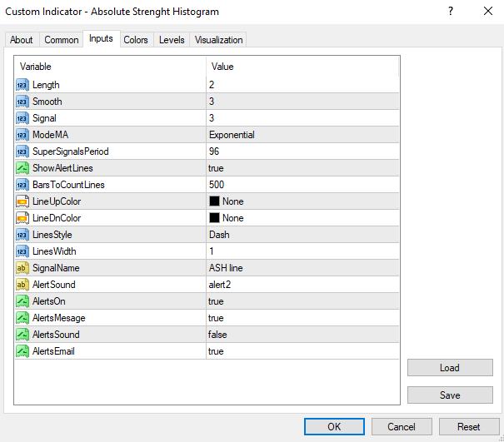Click the integer icon beside Length
504x442 pixels.
tap(22, 85)
